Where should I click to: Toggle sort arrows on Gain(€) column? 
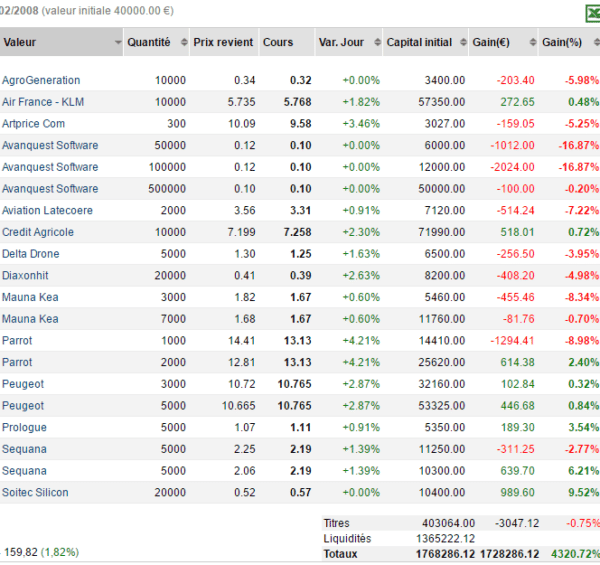pyautogui.click(x=533, y=42)
